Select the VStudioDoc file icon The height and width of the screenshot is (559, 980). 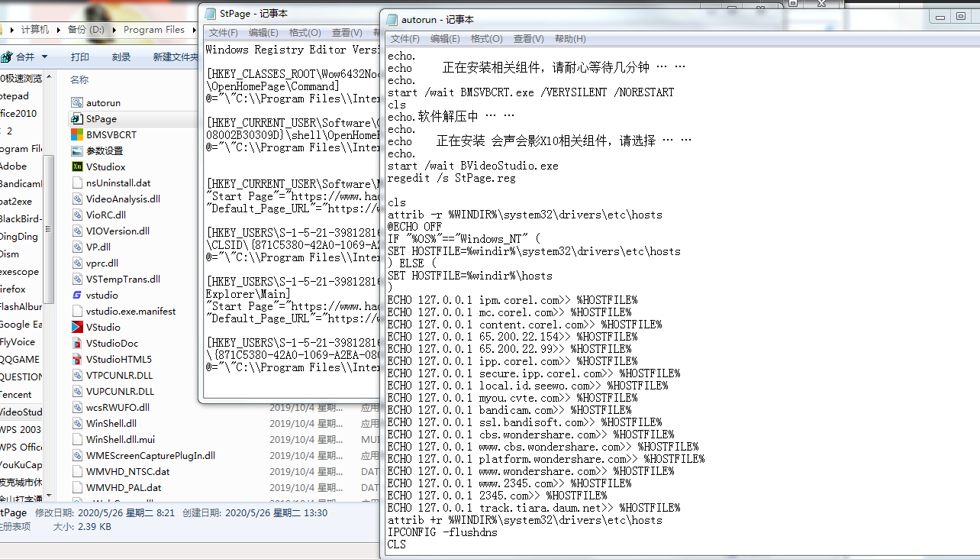[x=77, y=343]
